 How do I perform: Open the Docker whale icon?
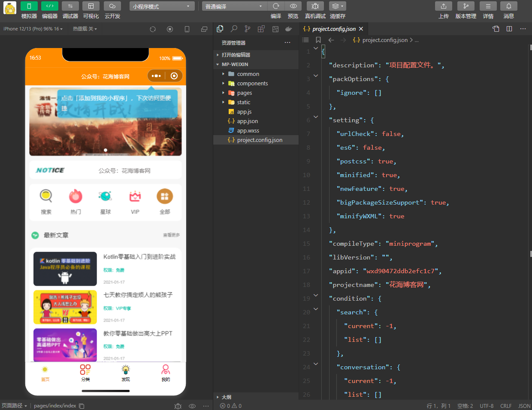[x=289, y=29]
